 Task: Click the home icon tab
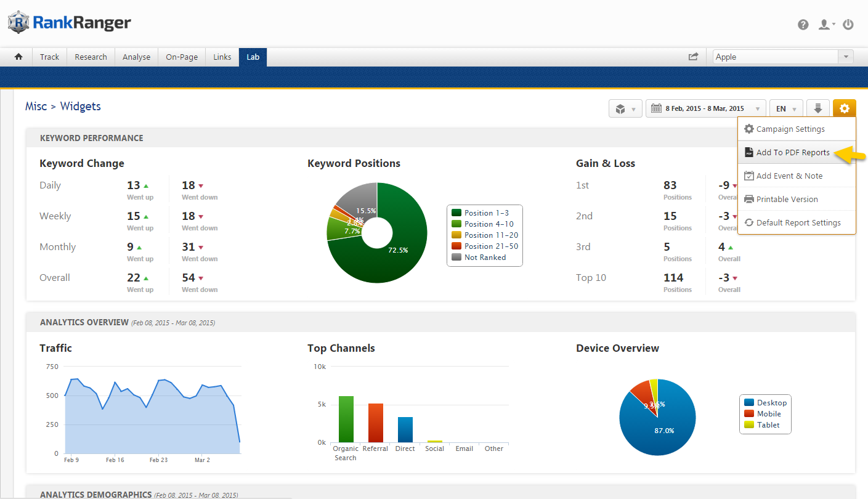point(18,57)
